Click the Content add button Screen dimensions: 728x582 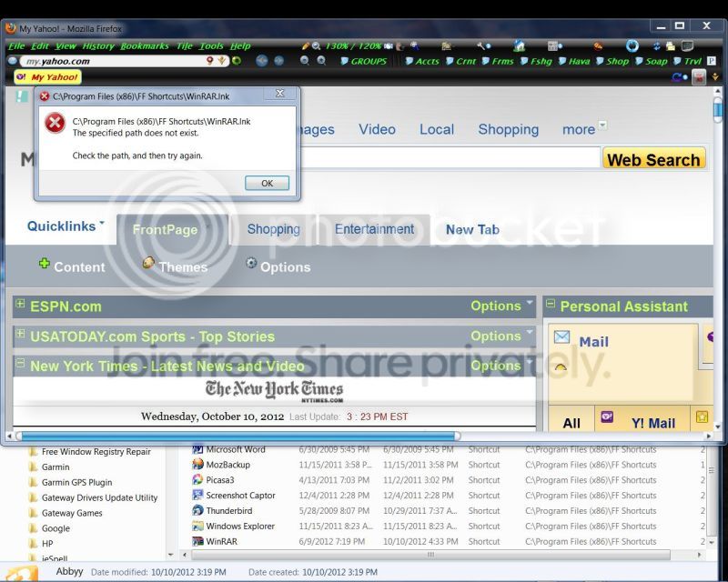[x=72, y=266]
